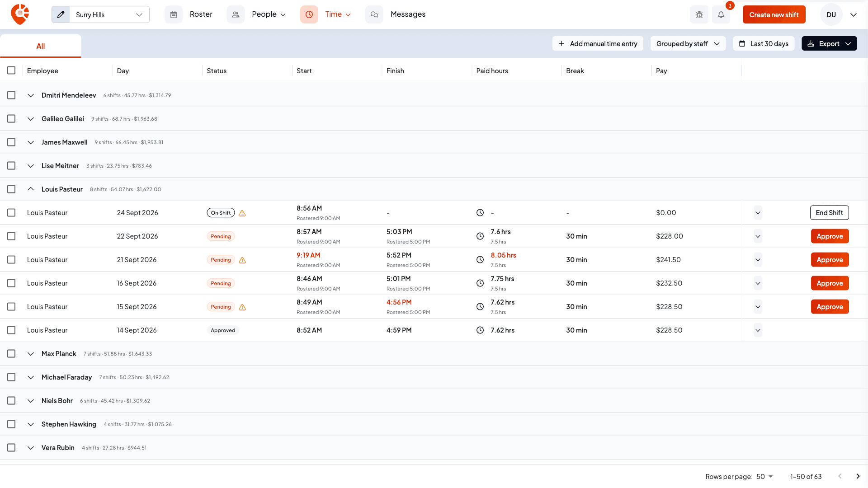Select checkbox for 14 Sept 2026 shift
868x488 pixels.
(x=11, y=330)
